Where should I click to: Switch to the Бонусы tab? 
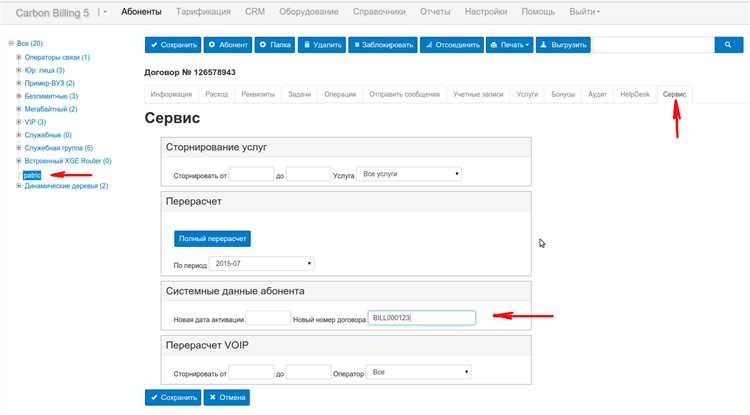[563, 94]
